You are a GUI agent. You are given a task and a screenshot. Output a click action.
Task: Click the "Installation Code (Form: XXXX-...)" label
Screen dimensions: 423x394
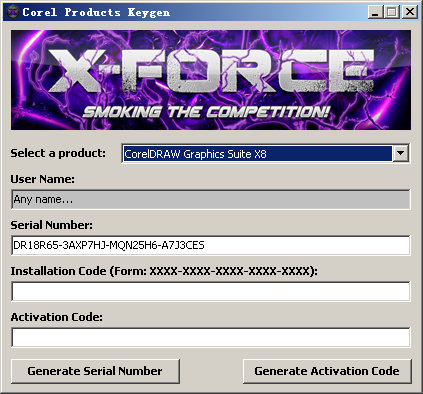[x=164, y=271]
